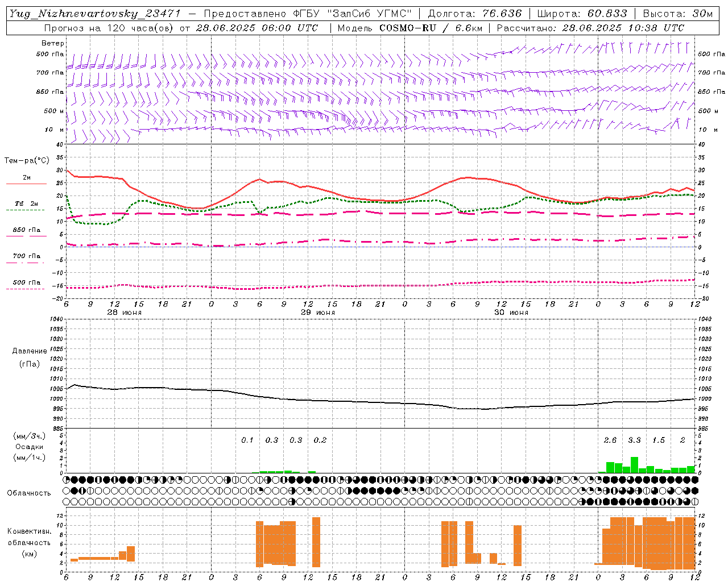The width and height of the screenshot is (728, 582).
Task: Click the Осадки panel label
Action: click(x=30, y=447)
